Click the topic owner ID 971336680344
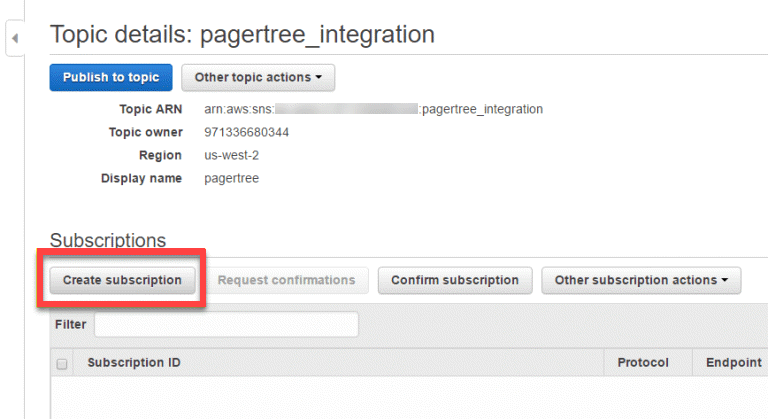 point(246,132)
